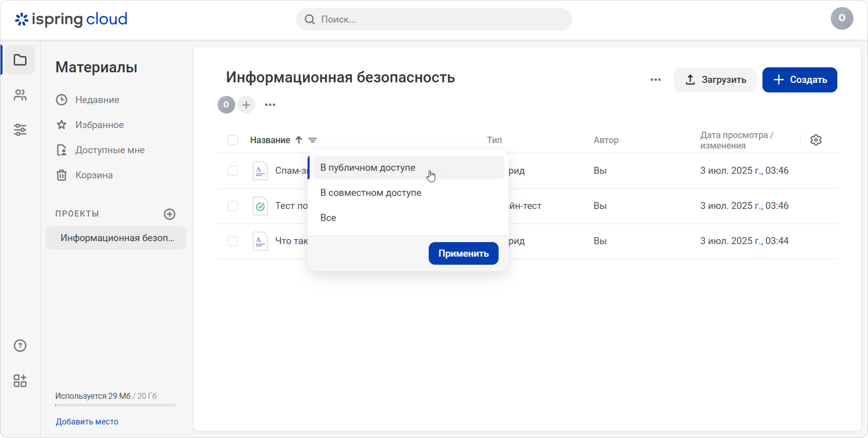This screenshot has width=868, height=438.
Task: Select the Информационная безоп… project
Action: point(116,238)
